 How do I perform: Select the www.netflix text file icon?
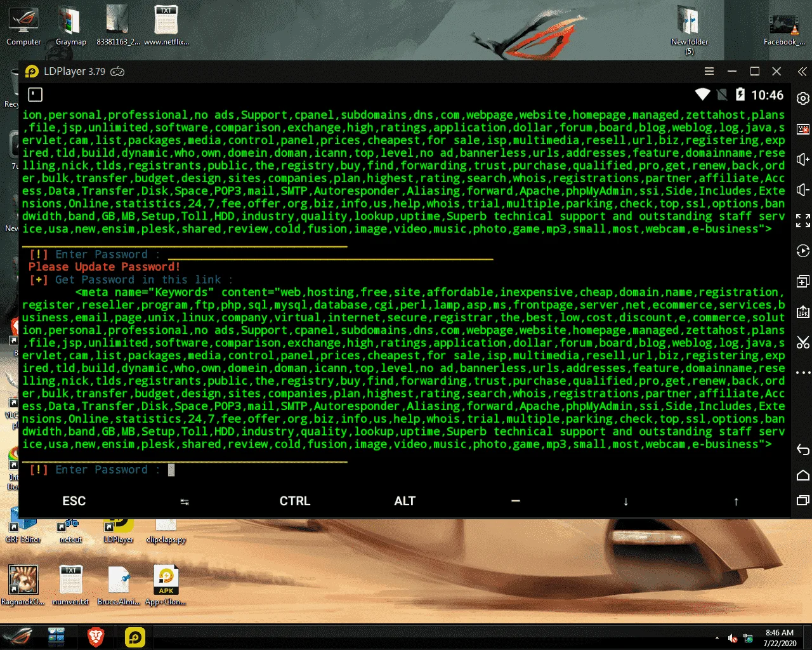[166, 26]
